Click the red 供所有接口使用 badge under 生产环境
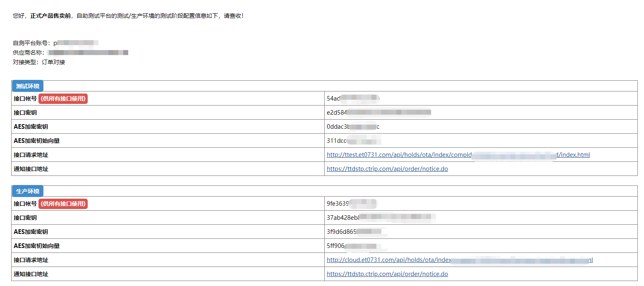The image size is (644, 286). point(63,204)
